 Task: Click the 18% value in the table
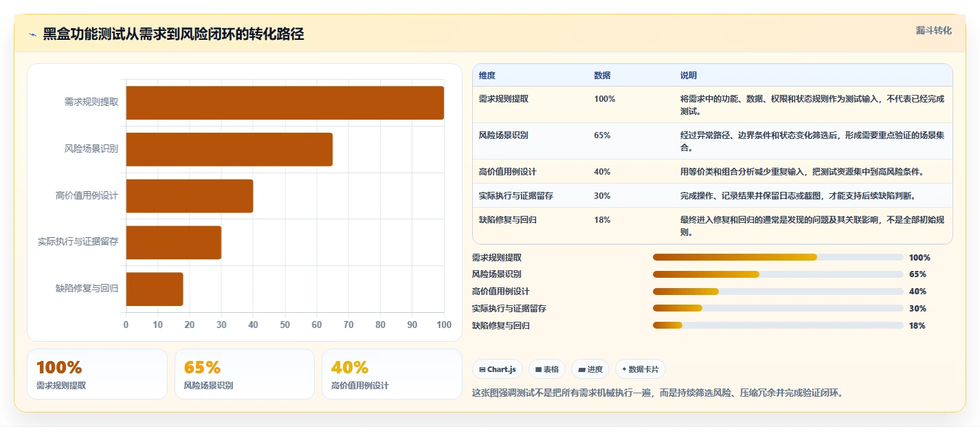tap(602, 219)
